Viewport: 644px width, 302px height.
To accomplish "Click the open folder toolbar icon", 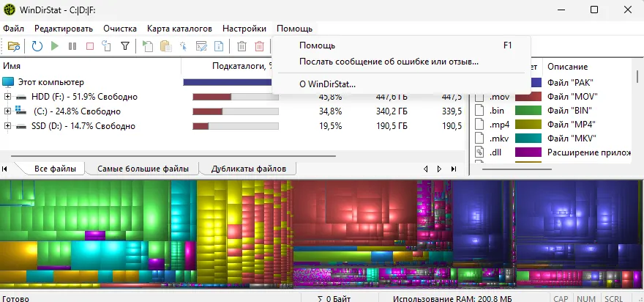I will (13, 46).
